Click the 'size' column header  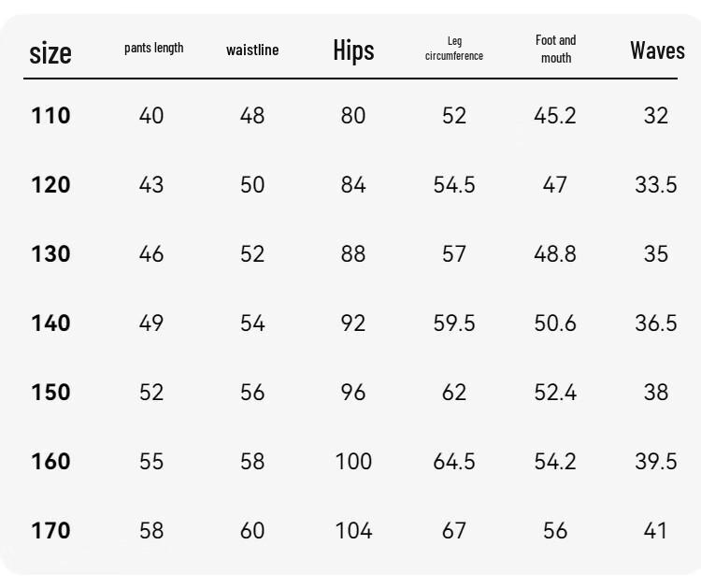50,53
